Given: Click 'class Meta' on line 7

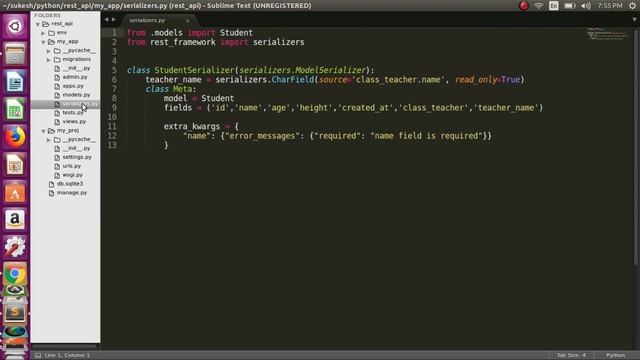Looking at the screenshot, I should [169, 89].
